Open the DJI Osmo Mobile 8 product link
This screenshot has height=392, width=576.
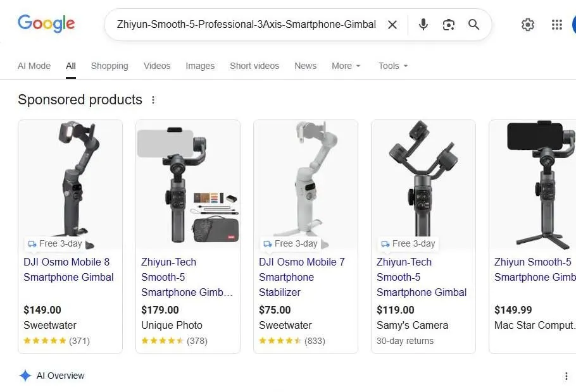68,269
